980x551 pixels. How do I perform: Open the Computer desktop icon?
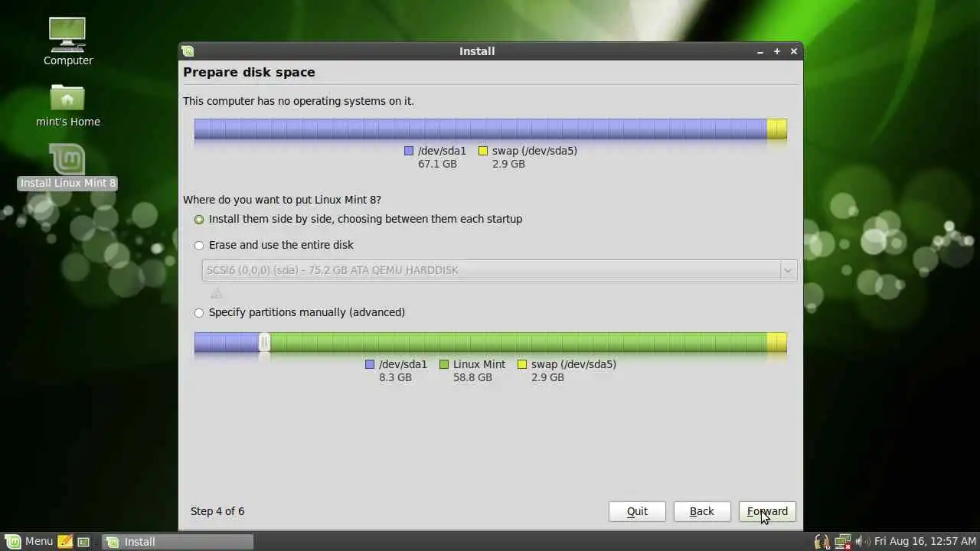tap(67, 41)
